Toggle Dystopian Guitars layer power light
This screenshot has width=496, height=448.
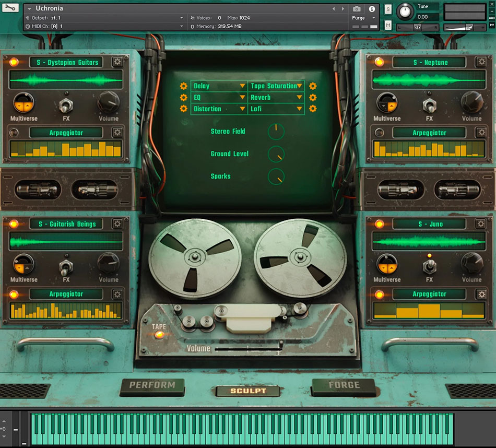click(x=14, y=62)
